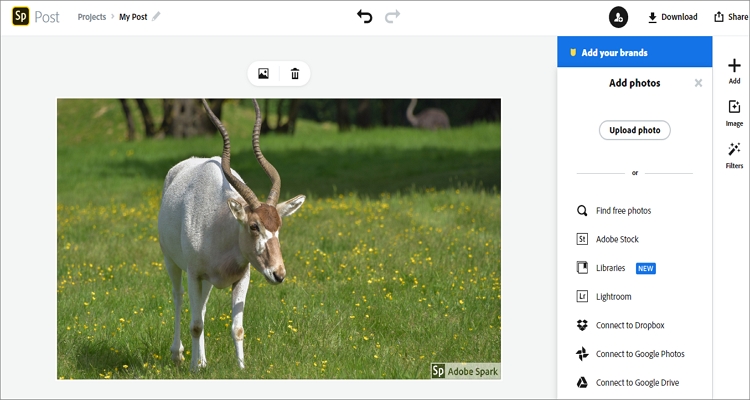Click the Google Photos pinwheel icon
Image resolution: width=750 pixels, height=400 pixels.
(x=582, y=354)
